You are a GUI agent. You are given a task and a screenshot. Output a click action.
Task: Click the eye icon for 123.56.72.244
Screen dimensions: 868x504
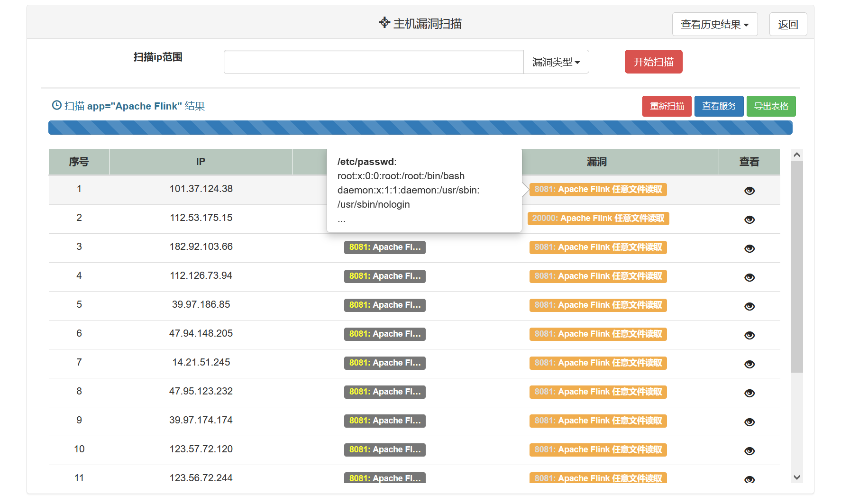point(749,479)
